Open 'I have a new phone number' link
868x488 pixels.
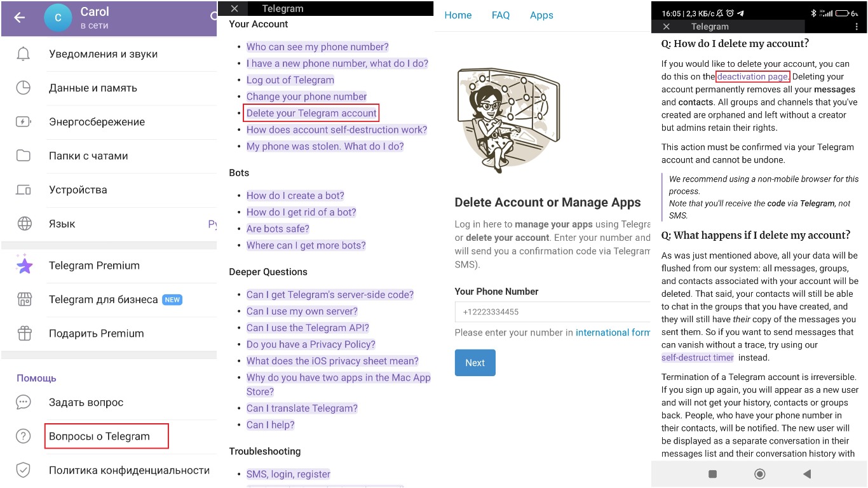tap(337, 64)
